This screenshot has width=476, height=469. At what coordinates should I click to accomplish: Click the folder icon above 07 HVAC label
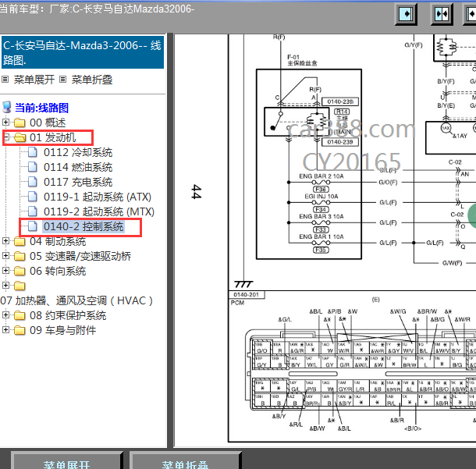click(20, 286)
